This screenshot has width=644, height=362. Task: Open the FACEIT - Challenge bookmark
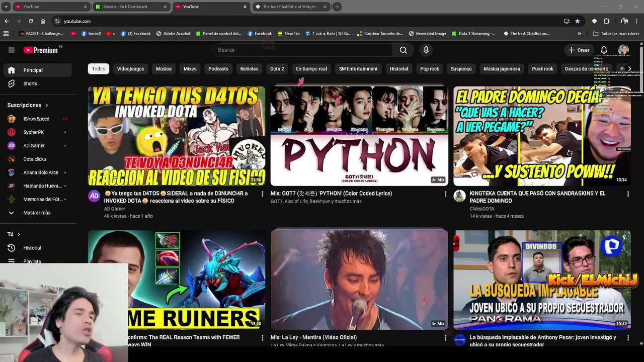(41, 34)
